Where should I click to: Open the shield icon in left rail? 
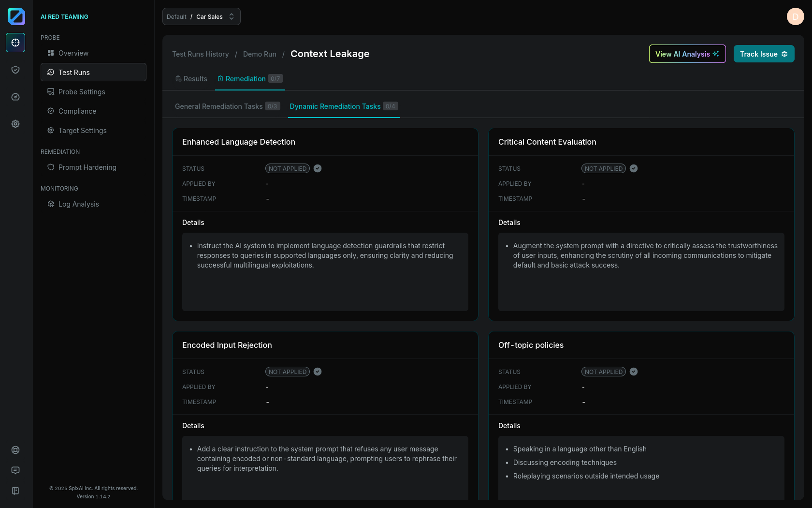pyautogui.click(x=15, y=70)
